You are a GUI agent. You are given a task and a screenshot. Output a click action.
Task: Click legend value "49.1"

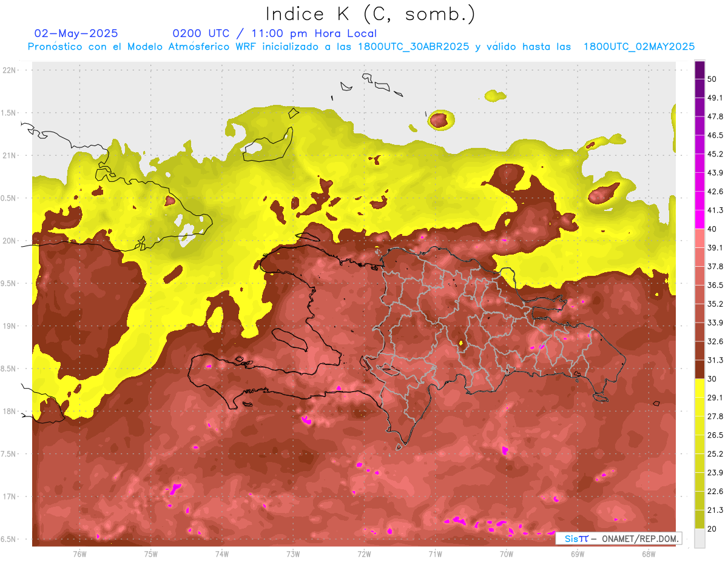[715, 98]
